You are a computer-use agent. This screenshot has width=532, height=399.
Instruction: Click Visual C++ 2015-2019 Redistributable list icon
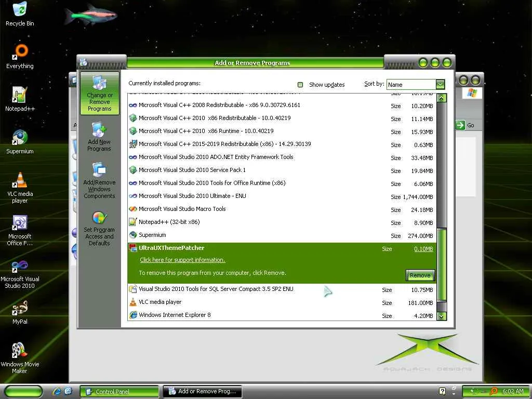(x=132, y=144)
